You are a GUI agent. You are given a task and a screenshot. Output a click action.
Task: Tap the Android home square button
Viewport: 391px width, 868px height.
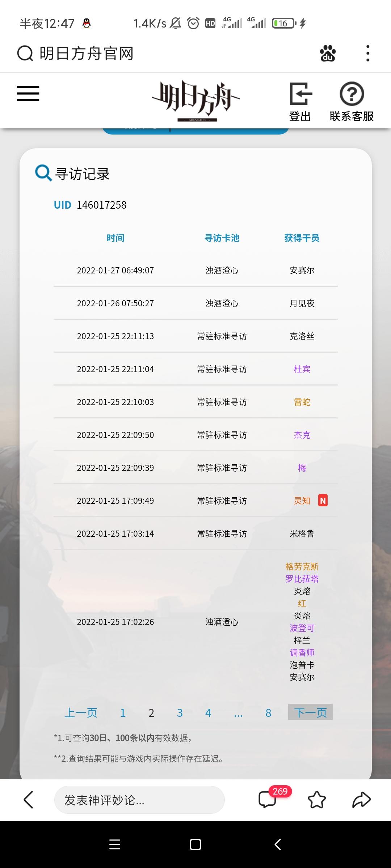195,844
